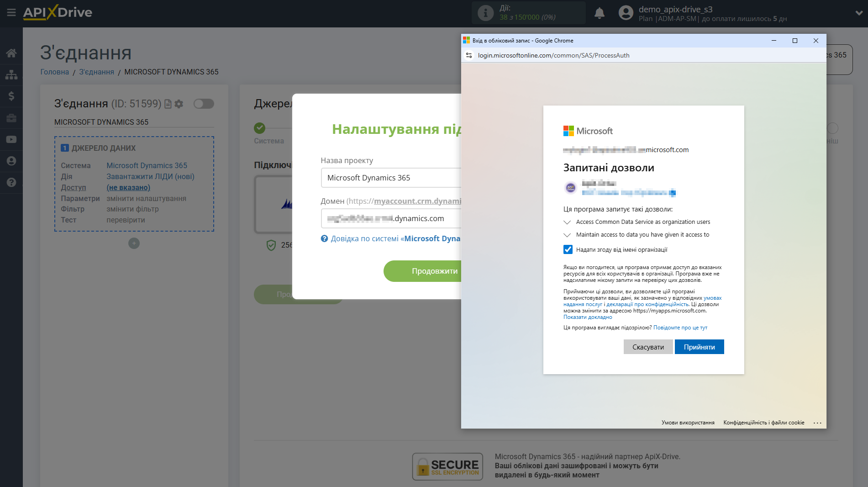This screenshot has width=868, height=487.
Task: Click the Дії usage counter 38 з 150'000
Action: 527,17
